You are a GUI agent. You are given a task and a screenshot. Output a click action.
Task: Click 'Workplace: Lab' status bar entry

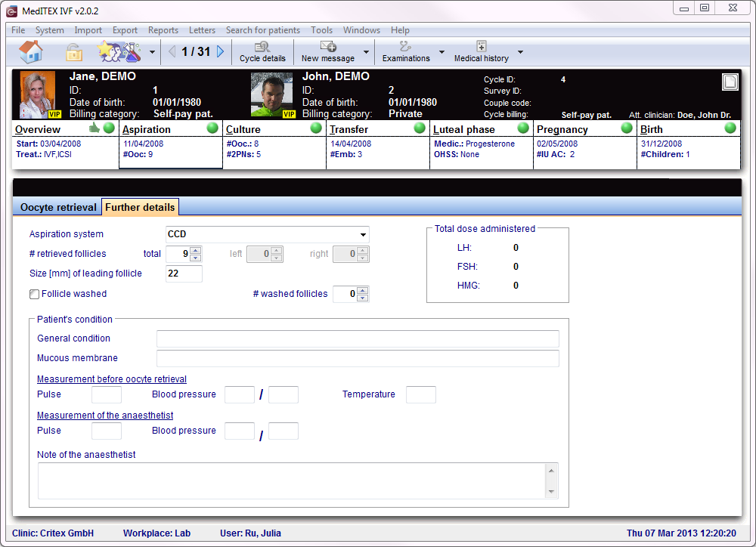coord(156,533)
